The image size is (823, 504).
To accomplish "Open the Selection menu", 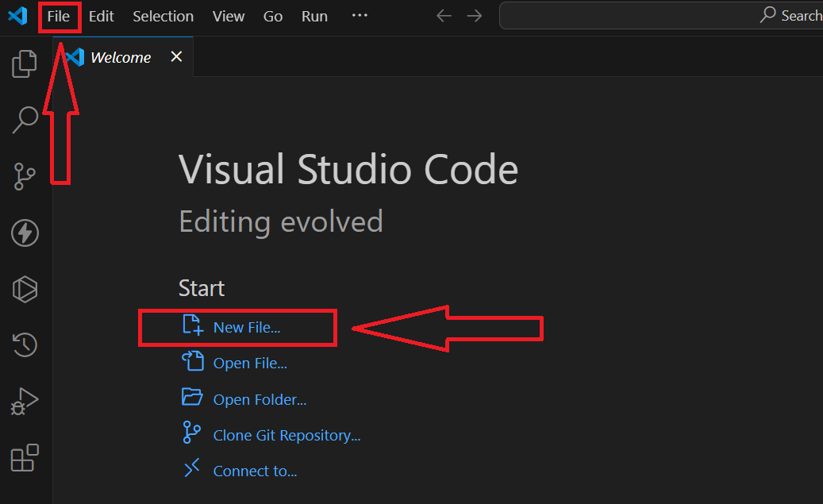I will 163,17.
